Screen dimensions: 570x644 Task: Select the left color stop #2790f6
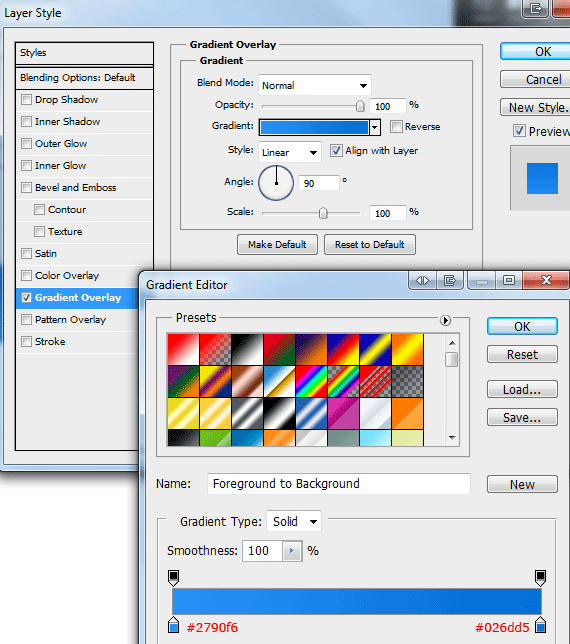(x=174, y=625)
